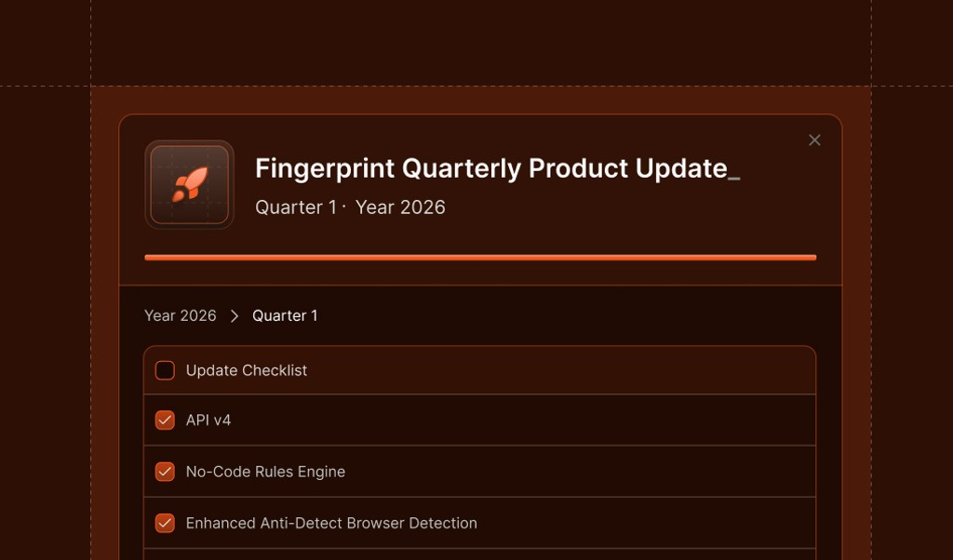This screenshot has height=560, width=953.
Task: Collapse back to Year 2026 via breadcrumb
Action: [180, 315]
